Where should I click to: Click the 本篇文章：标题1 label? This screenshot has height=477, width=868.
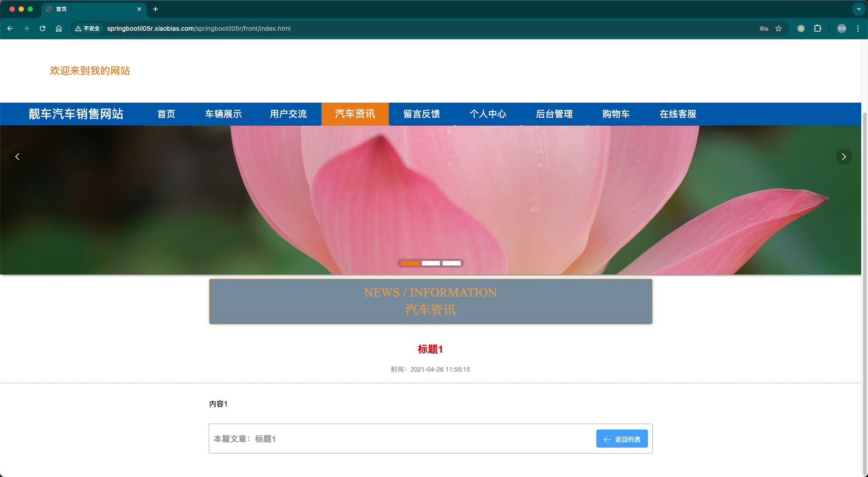tap(245, 439)
